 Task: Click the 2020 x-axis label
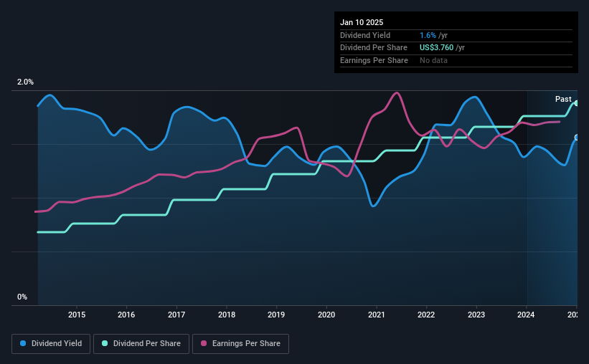326,315
